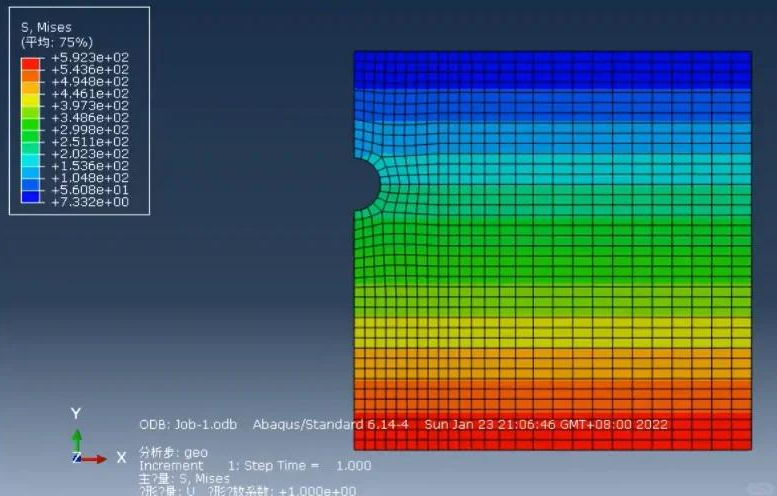The width and height of the screenshot is (777, 496).
Task: Click the yellow swatch in the stress legend
Action: (30, 100)
